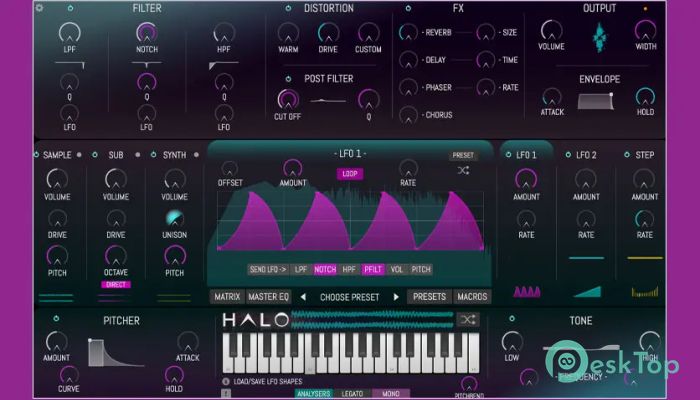Open SUB DIRECT routing selector
The width and height of the screenshot is (700, 400).
[116, 284]
